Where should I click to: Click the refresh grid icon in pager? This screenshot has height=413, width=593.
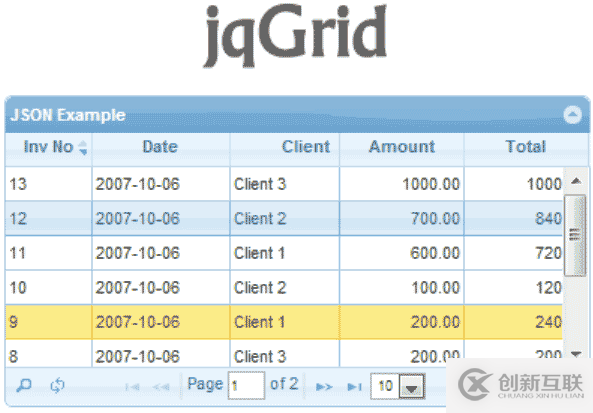click(x=57, y=385)
